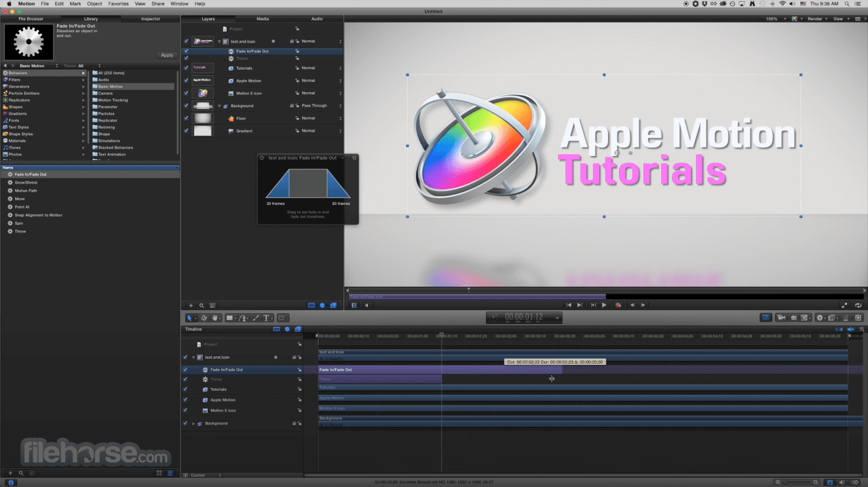Collapse the text.and.Icon group in Layers
The image size is (868, 487).
pos(219,41)
